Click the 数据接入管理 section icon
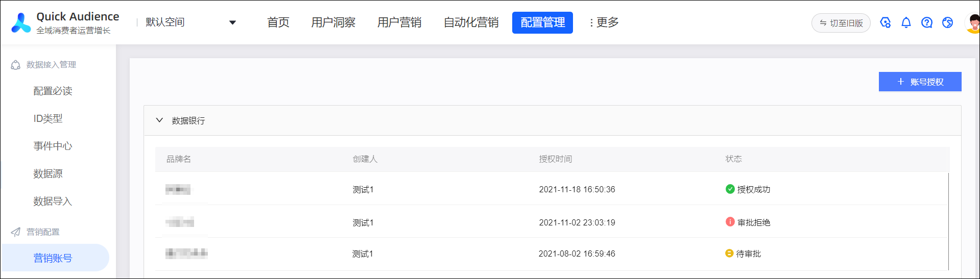Viewport: 980px width, 279px height. tap(16, 65)
